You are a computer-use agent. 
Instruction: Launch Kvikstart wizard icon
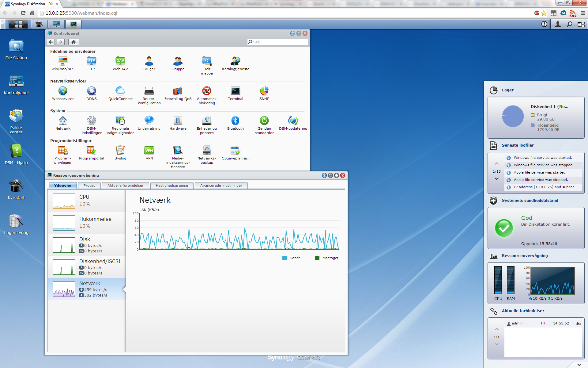tap(16, 189)
